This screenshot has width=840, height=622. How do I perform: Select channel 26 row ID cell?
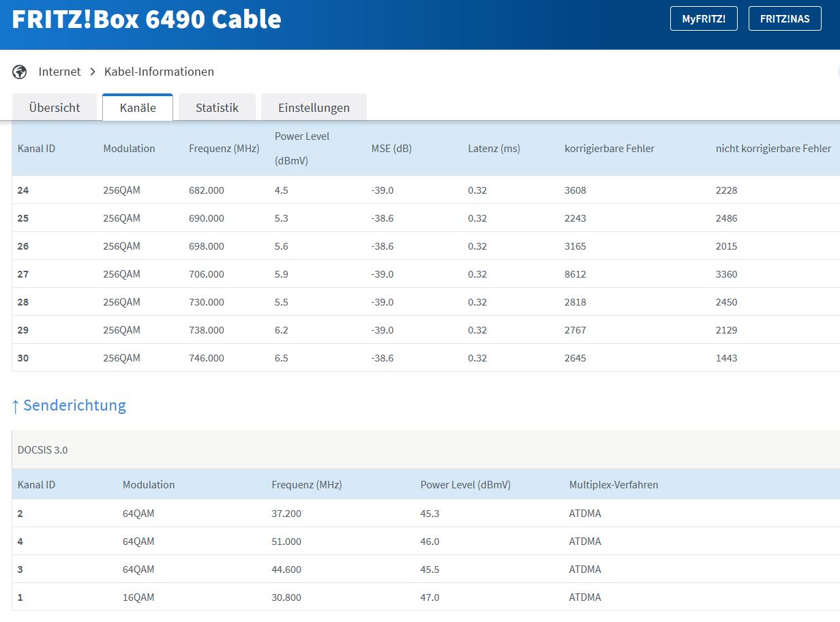pyautogui.click(x=23, y=246)
